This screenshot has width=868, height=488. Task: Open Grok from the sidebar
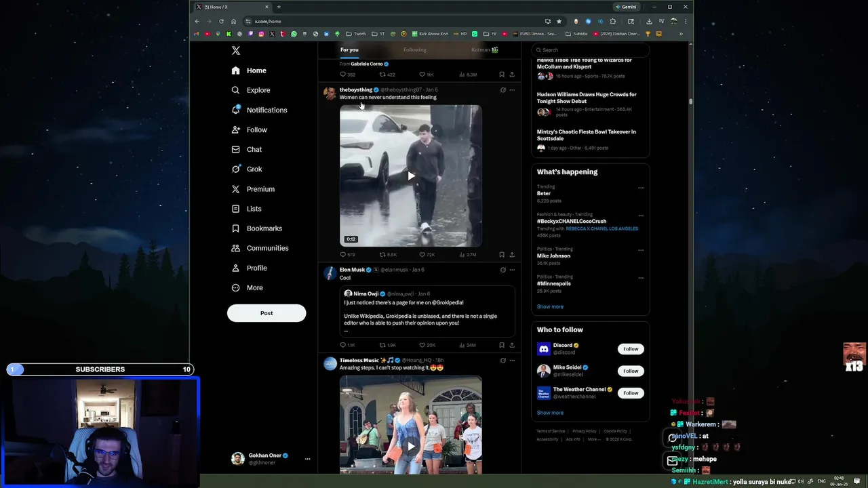(247, 169)
